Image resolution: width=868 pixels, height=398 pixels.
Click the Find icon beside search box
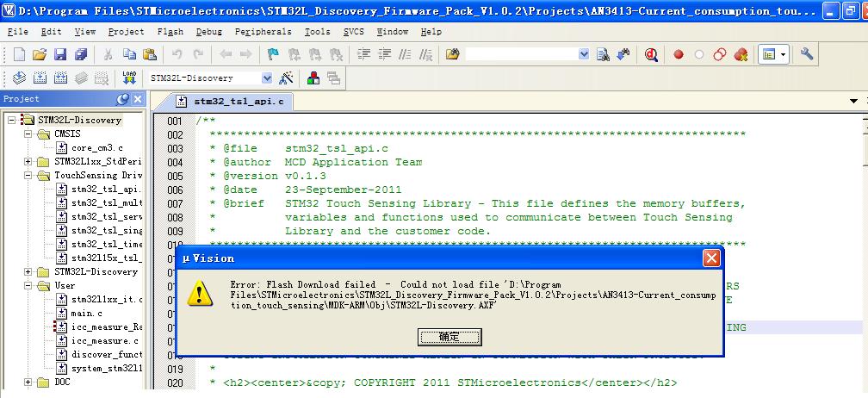coord(603,54)
